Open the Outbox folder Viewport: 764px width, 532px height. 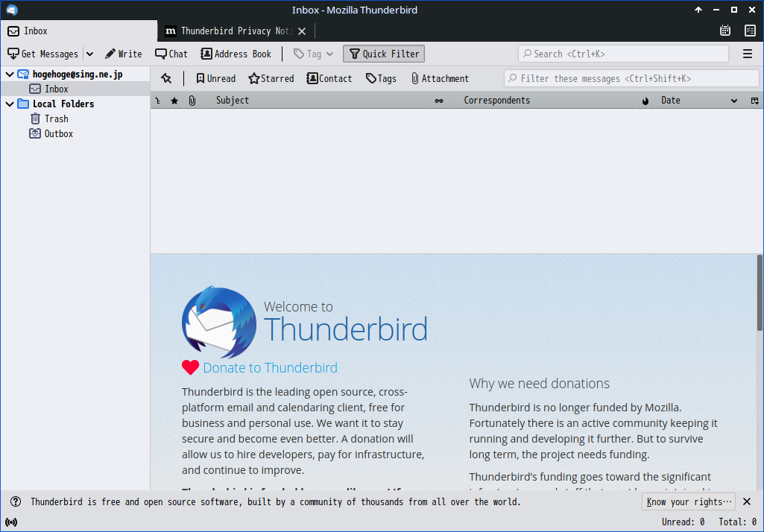click(x=58, y=134)
